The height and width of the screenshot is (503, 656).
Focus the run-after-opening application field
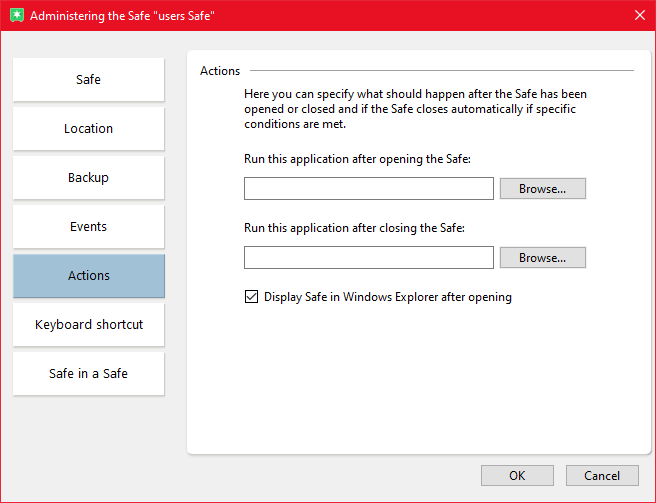tap(368, 189)
